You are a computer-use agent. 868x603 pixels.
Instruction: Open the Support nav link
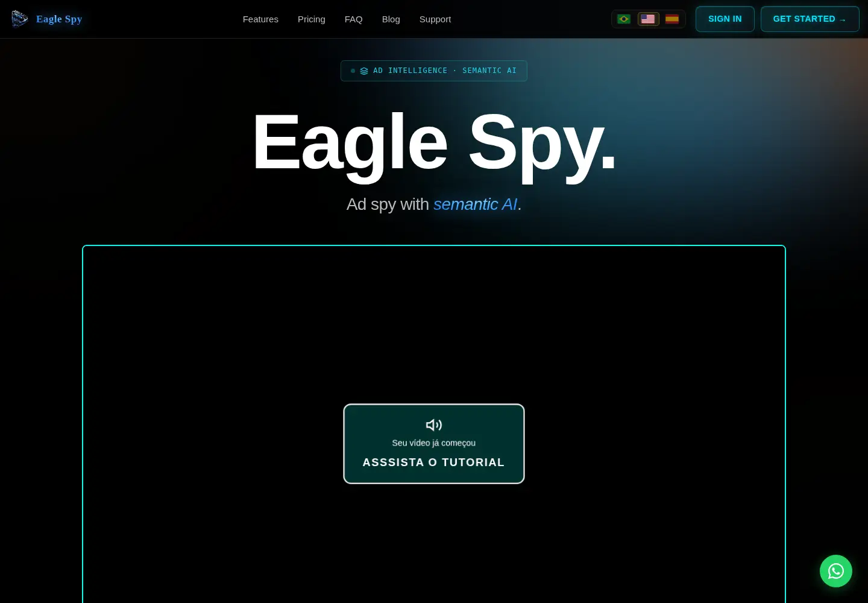tap(435, 19)
